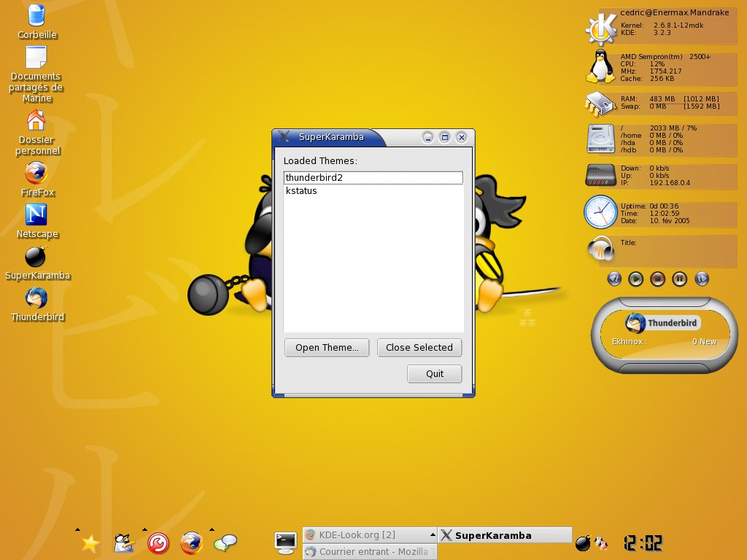The height and width of the screenshot is (560, 747).
Task: Click the Close Selected button
Action: coord(419,347)
